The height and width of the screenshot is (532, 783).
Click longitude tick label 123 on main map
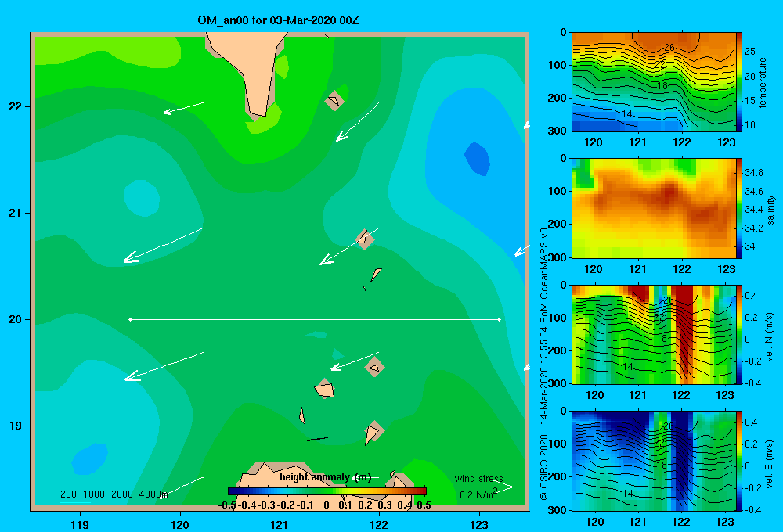click(479, 524)
